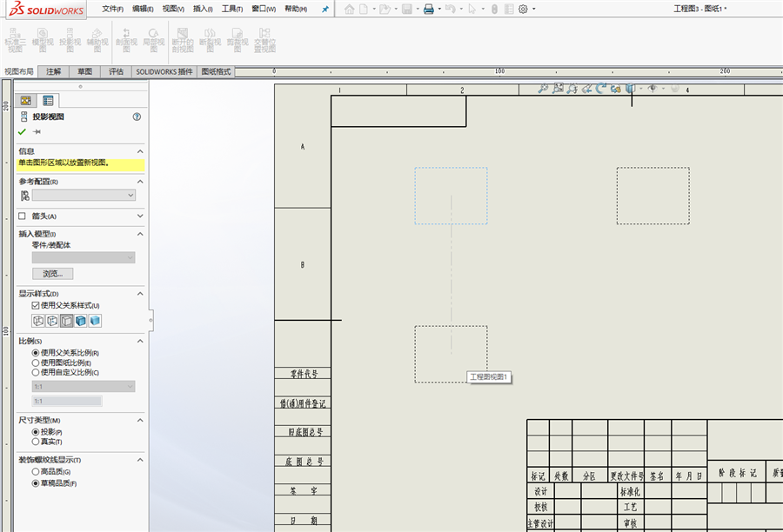Click the Hide/Show Items eye icon

[x=652, y=89]
